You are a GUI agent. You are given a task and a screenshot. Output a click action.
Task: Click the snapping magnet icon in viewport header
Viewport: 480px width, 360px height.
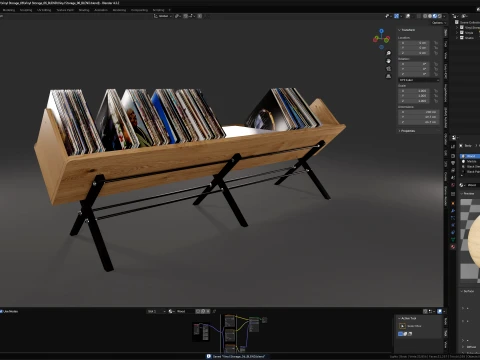(185, 16)
